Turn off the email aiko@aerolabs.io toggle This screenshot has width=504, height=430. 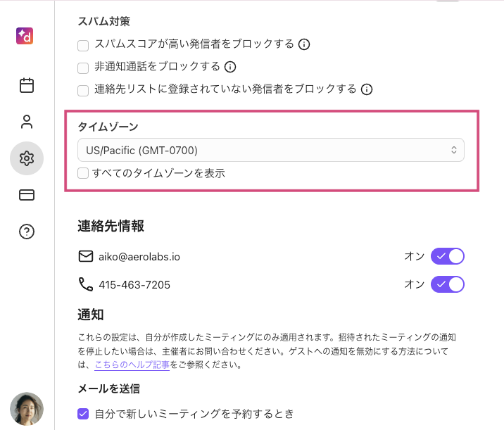[x=448, y=256]
